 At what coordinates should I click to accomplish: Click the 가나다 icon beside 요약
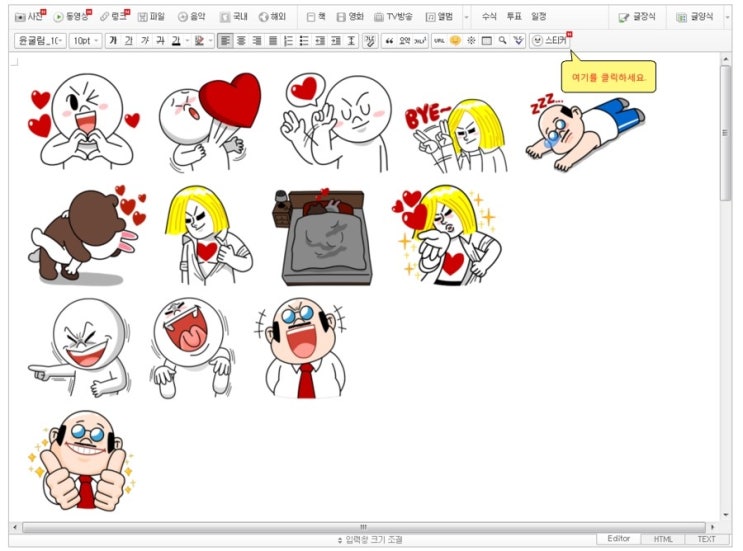click(420, 41)
